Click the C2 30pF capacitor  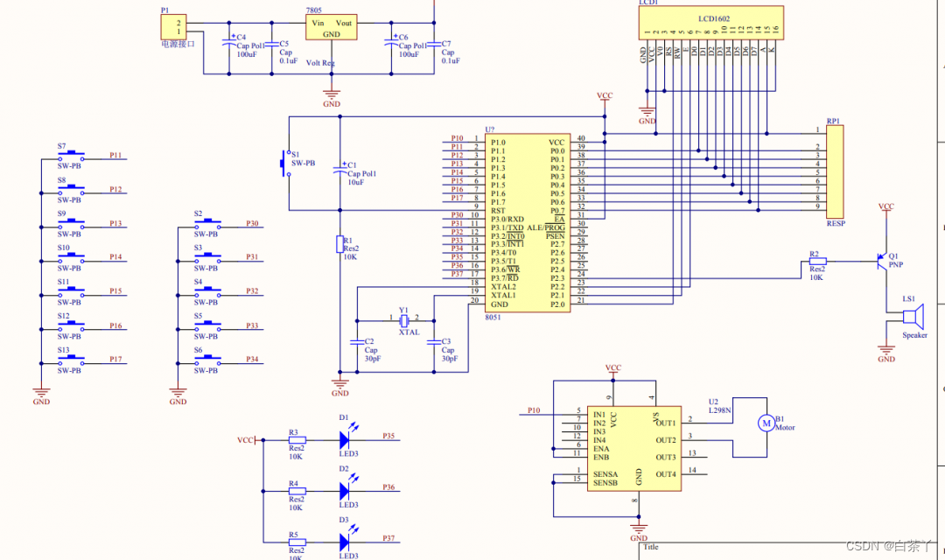coord(357,342)
